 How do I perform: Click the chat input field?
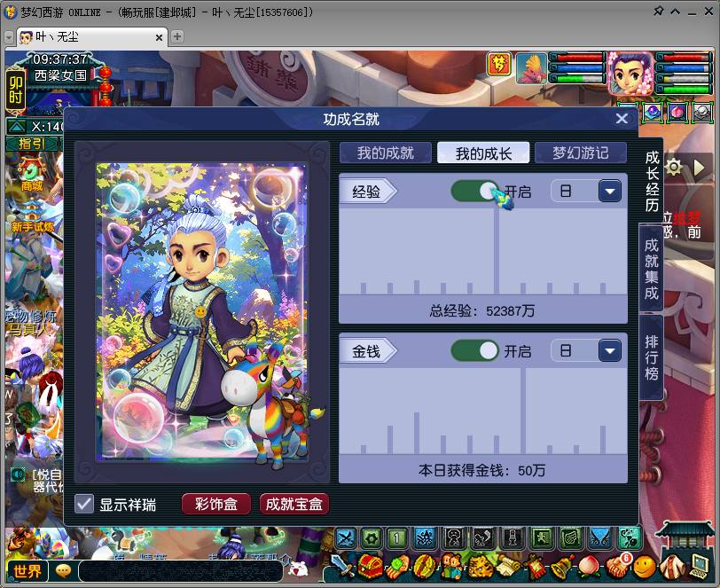(181, 571)
